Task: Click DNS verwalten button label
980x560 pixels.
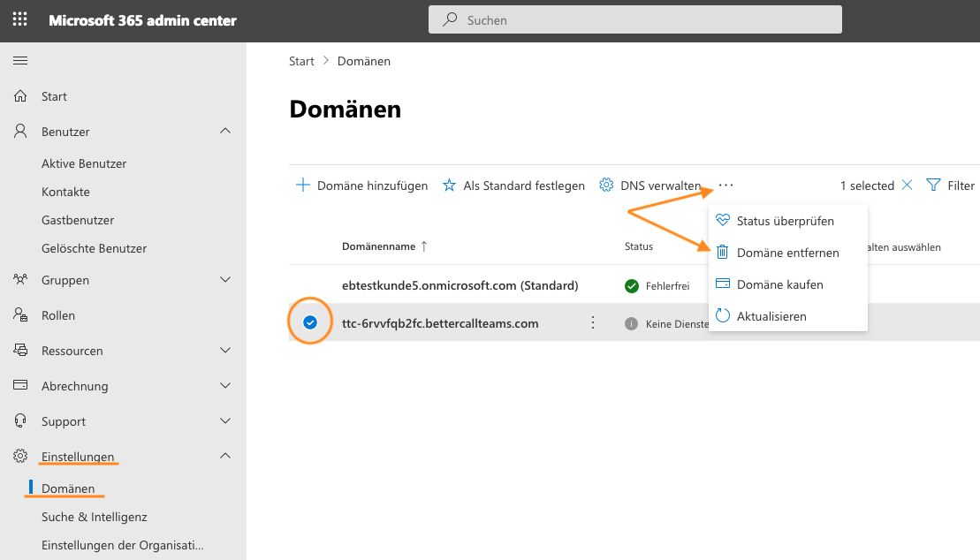Action: pos(661,185)
